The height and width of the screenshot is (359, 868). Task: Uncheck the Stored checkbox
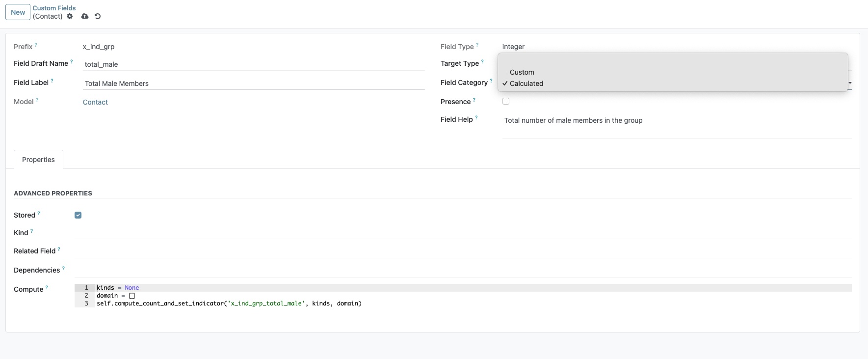coord(78,215)
